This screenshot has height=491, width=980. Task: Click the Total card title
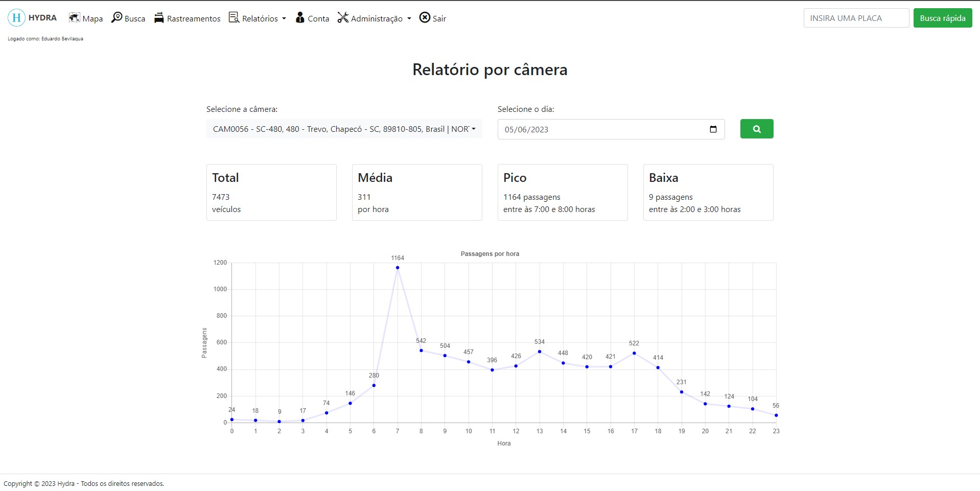(x=225, y=178)
